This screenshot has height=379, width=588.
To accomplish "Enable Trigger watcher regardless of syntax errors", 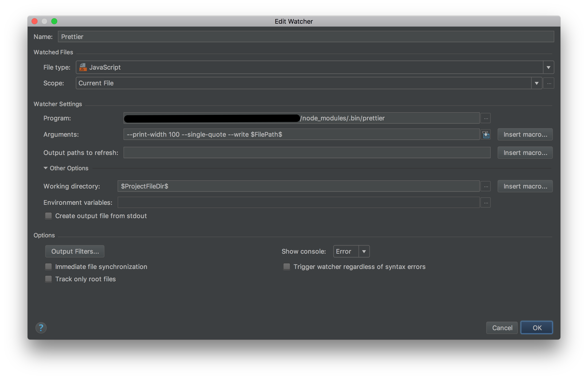I will 287,267.
